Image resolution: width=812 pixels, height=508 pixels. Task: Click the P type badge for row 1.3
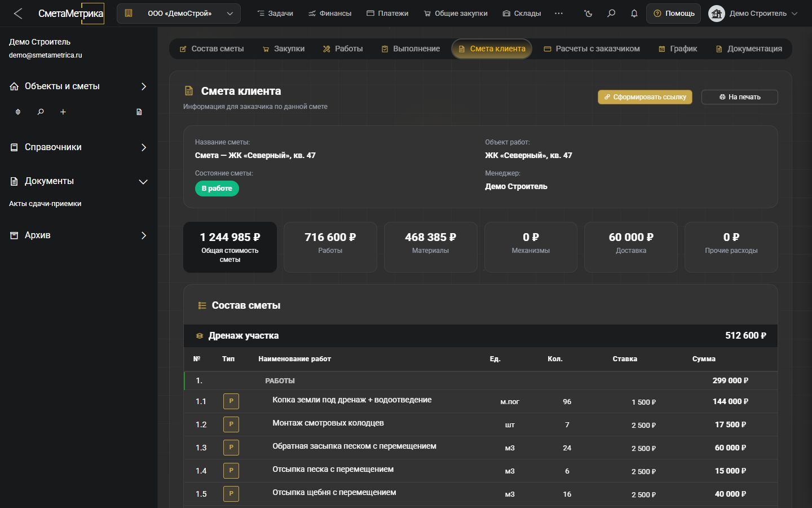tap(231, 448)
